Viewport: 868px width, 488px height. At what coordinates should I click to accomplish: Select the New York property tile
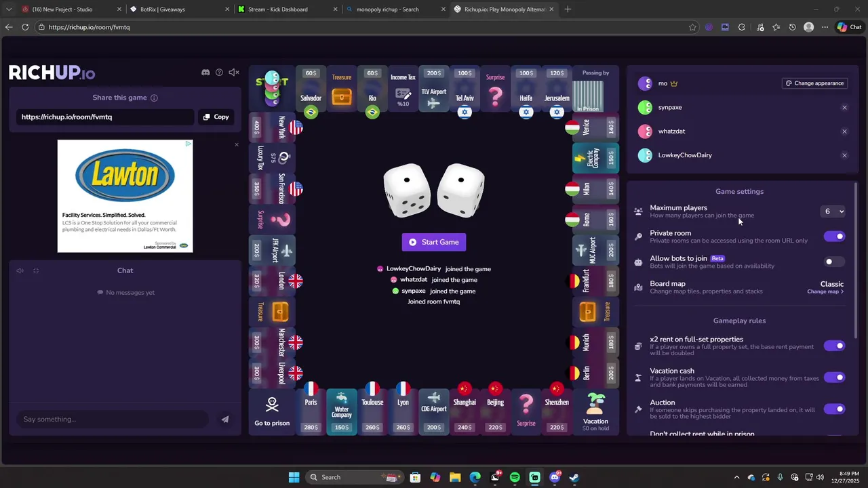[x=273, y=127]
